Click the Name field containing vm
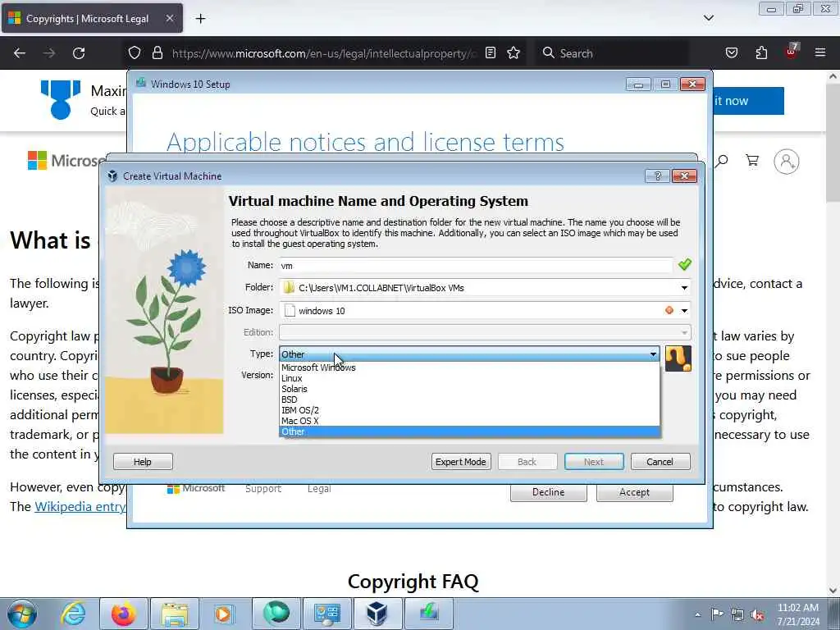840x630 pixels. (476, 265)
